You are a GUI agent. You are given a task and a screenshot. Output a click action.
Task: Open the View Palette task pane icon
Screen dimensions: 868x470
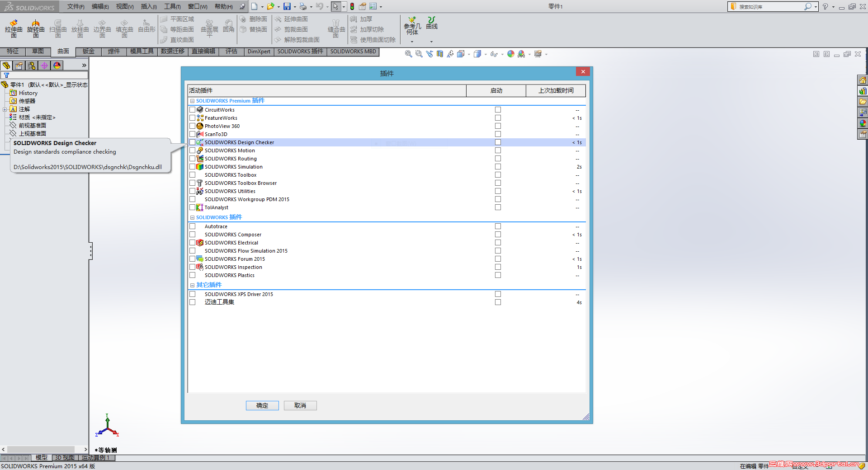click(x=863, y=113)
